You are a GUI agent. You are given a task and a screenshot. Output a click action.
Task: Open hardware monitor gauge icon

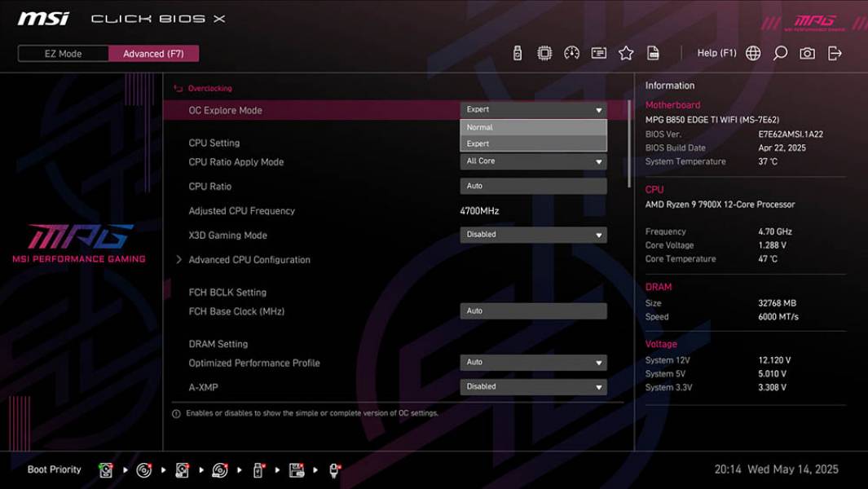click(571, 53)
